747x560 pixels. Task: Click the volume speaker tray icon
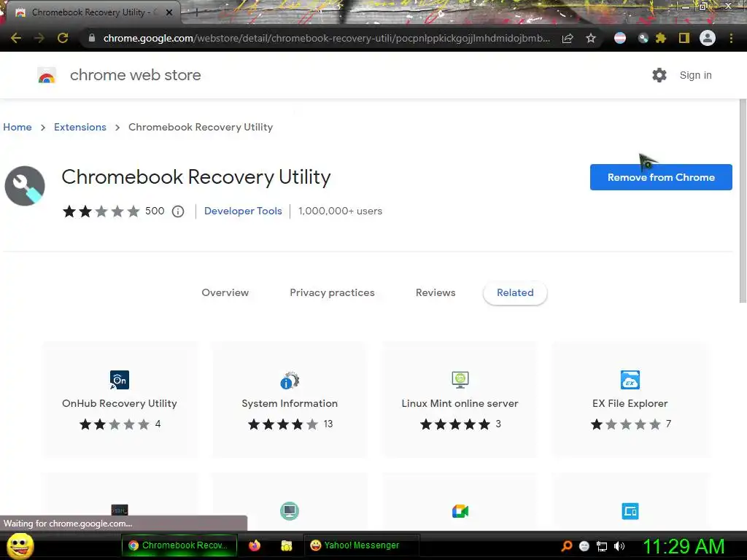[x=619, y=546]
